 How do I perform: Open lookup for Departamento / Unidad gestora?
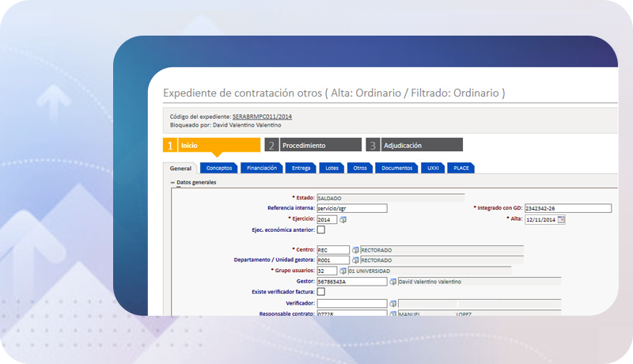[355, 260]
